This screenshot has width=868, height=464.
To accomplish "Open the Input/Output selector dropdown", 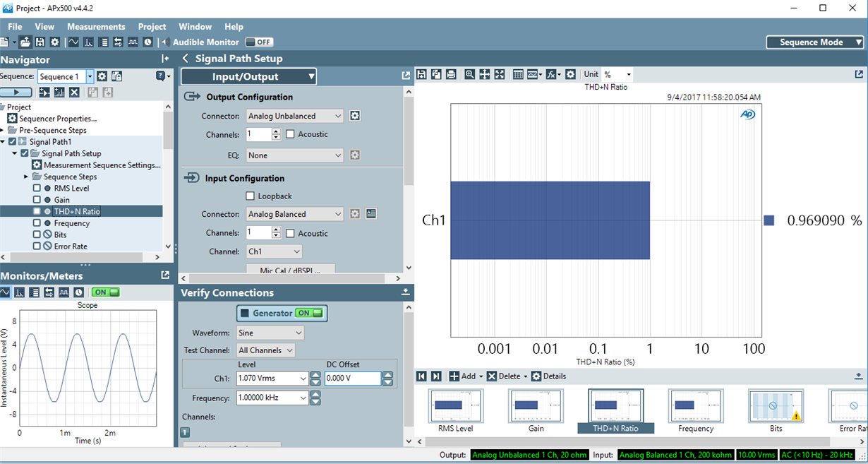I will [x=248, y=76].
